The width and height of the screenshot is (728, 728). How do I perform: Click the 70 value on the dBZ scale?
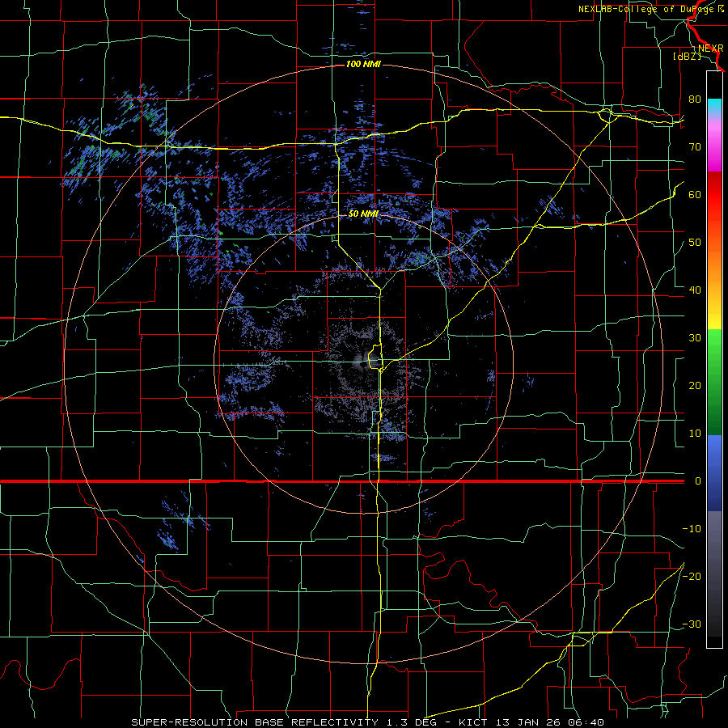(x=695, y=146)
